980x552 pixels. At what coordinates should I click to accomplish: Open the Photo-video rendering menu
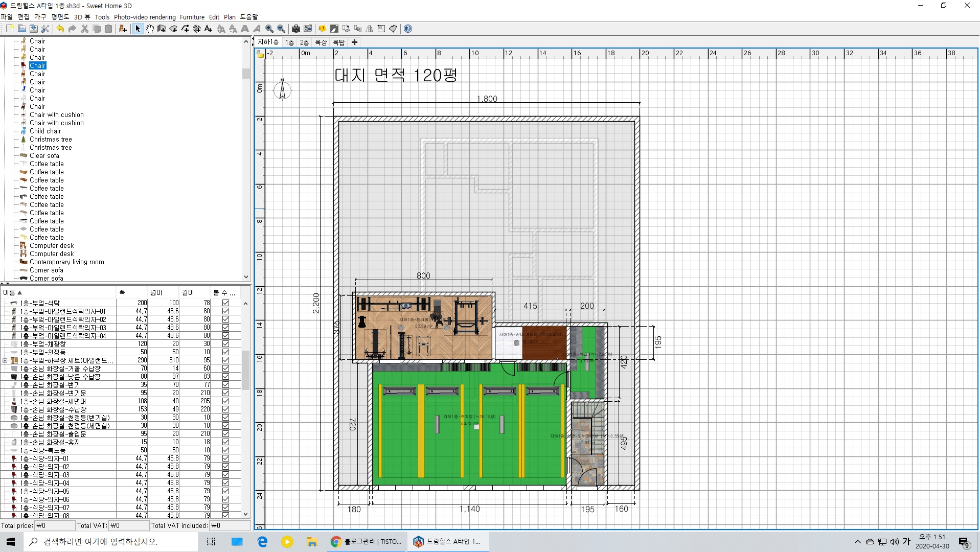coord(145,17)
